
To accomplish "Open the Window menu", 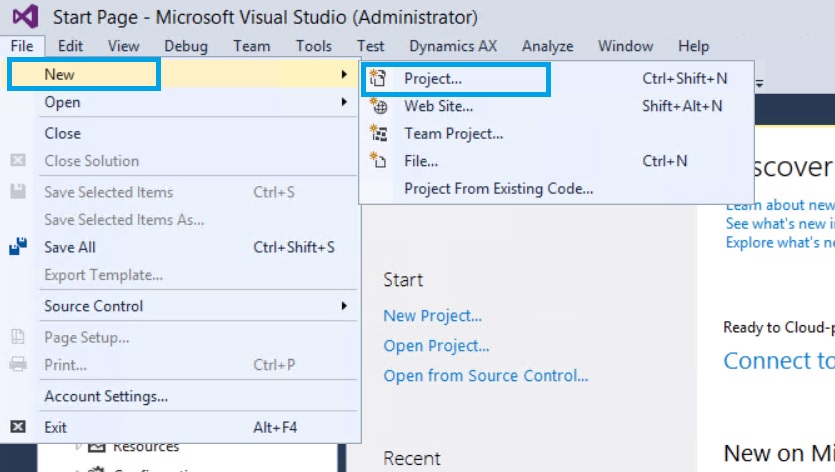I will click(x=625, y=46).
